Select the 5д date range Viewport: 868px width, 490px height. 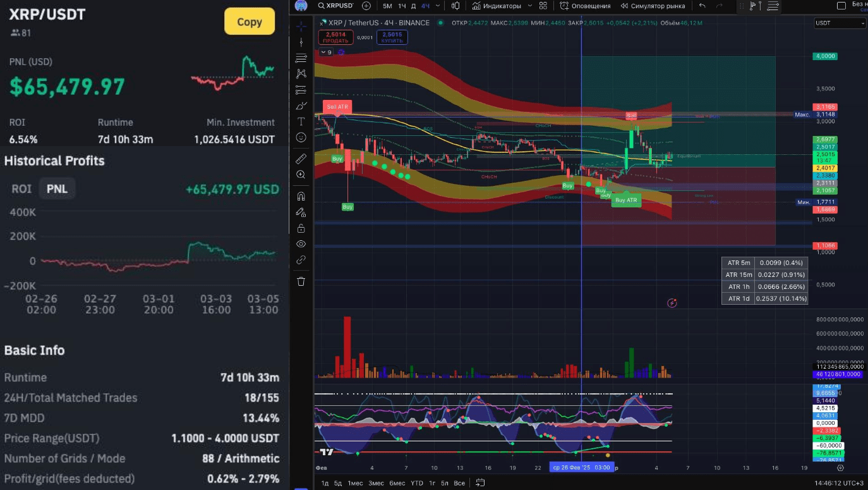click(338, 483)
